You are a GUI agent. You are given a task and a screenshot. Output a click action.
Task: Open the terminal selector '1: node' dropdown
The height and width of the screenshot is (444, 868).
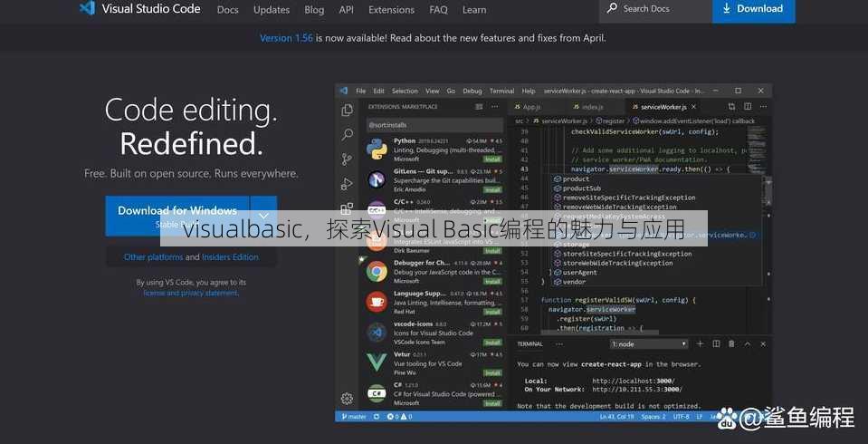[649, 344]
